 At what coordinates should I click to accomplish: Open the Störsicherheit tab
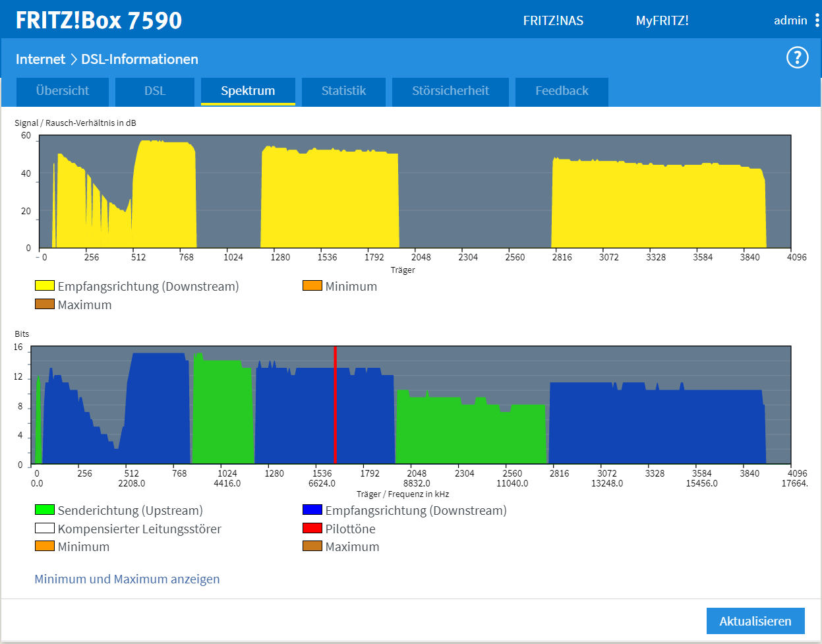coord(450,92)
